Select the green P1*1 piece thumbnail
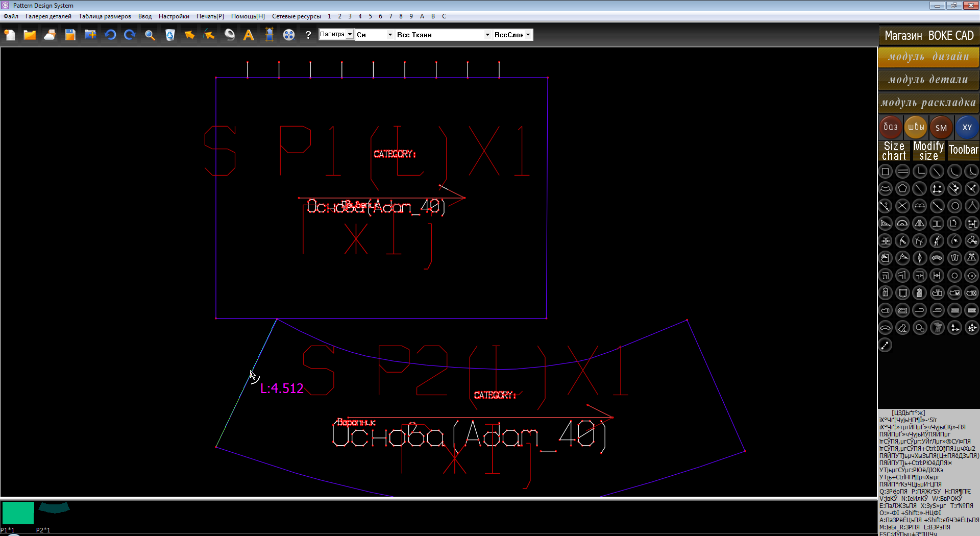Image resolution: width=980 pixels, height=536 pixels. 18,513
